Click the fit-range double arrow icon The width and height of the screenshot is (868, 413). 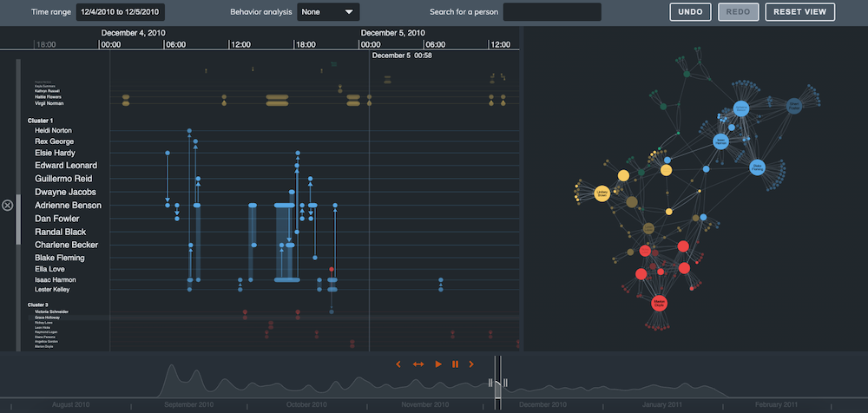click(x=418, y=364)
